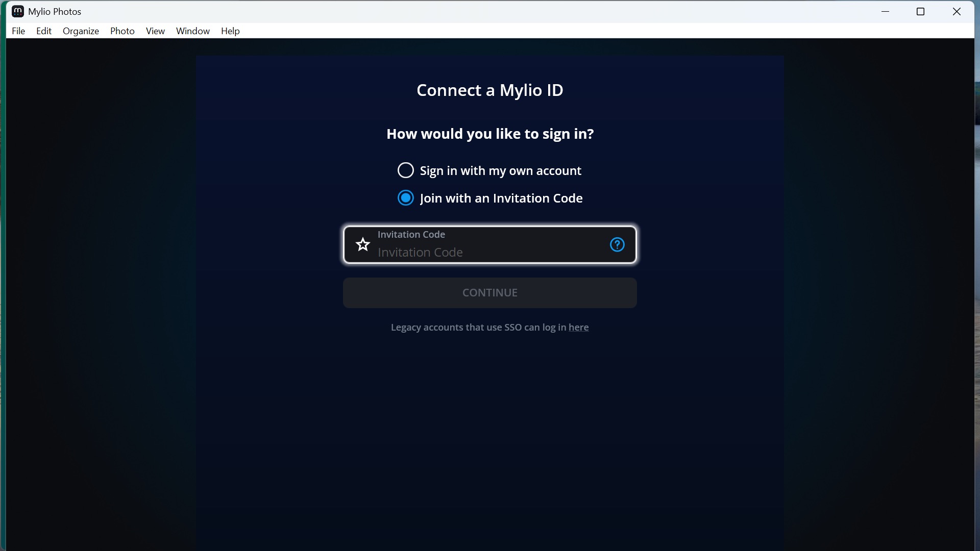Open the help question mark icon

coord(617,244)
